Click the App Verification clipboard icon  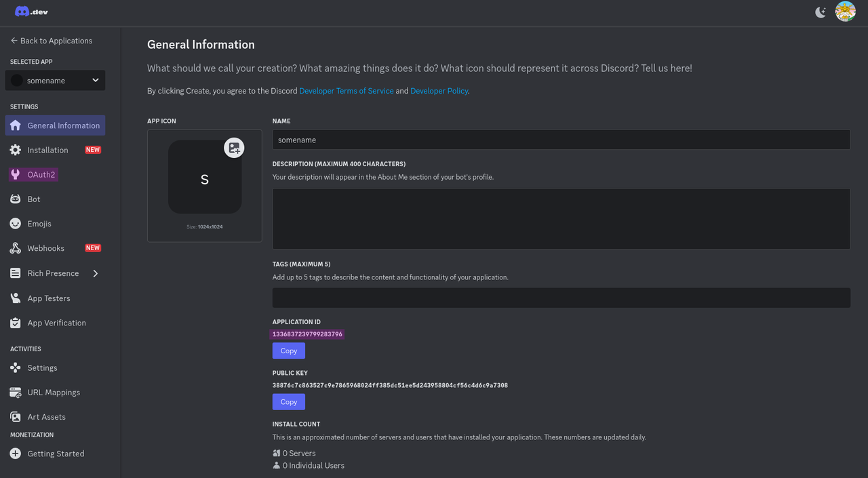click(16, 323)
